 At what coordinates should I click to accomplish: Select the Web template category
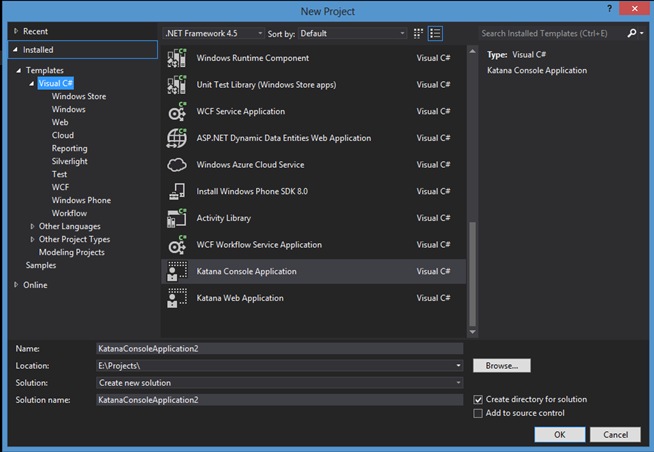pos(60,122)
